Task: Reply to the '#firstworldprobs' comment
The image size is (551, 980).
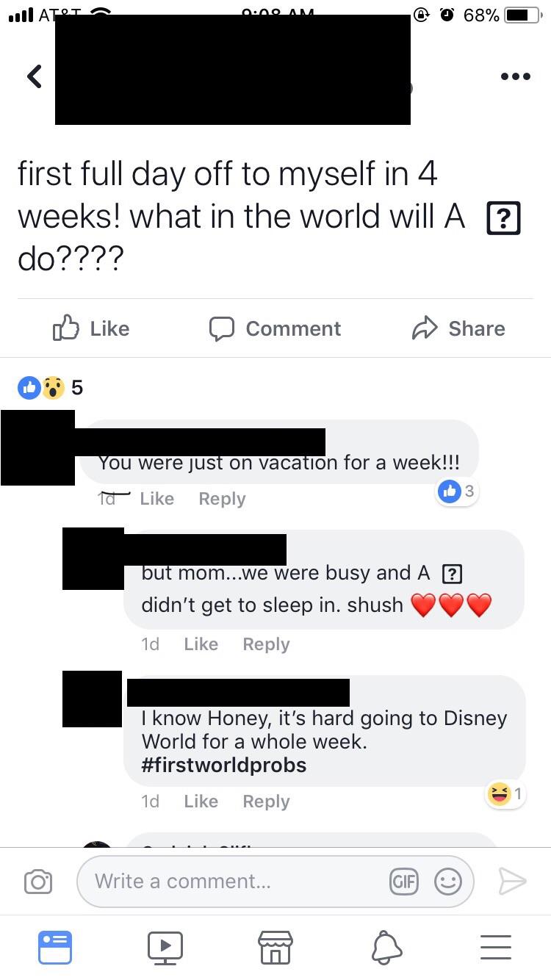Action: 266,801
